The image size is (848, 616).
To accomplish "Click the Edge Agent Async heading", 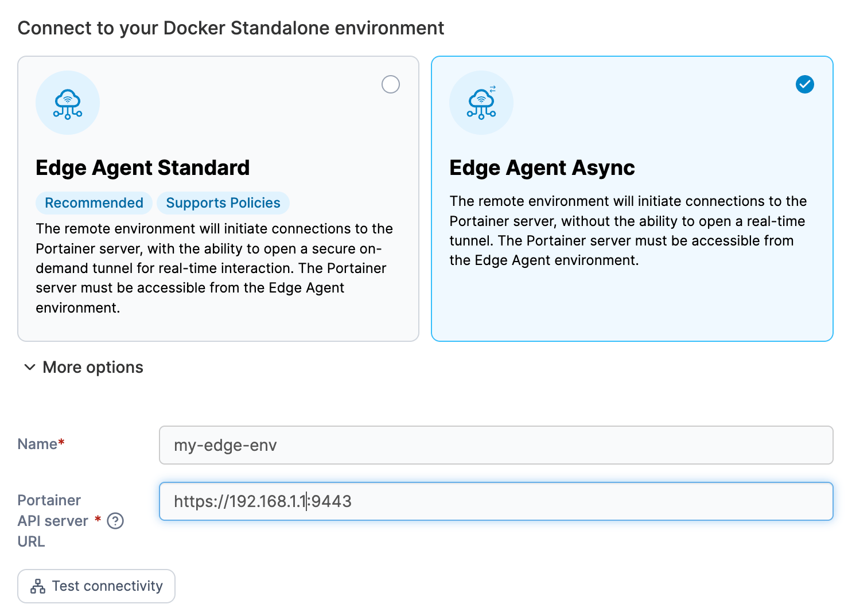I will 542,168.
